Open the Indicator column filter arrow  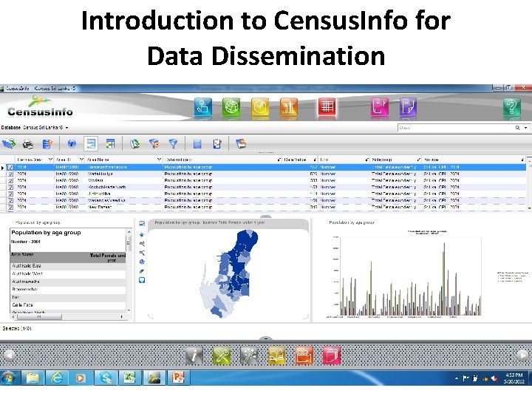(x=279, y=159)
